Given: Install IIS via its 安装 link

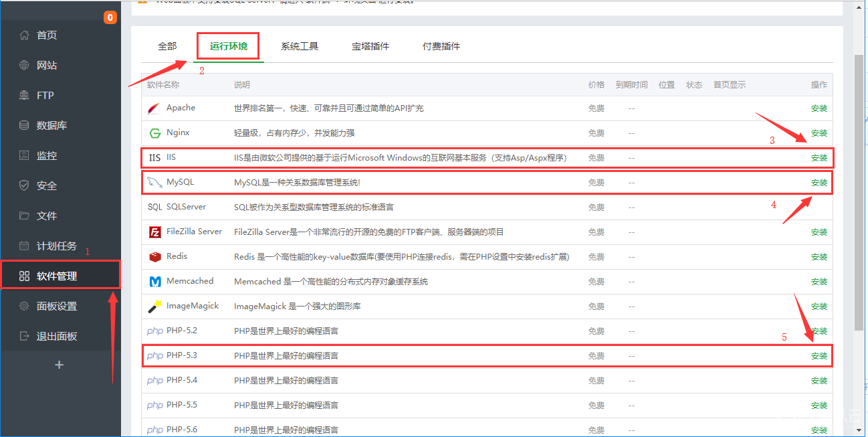Looking at the screenshot, I should (x=819, y=158).
